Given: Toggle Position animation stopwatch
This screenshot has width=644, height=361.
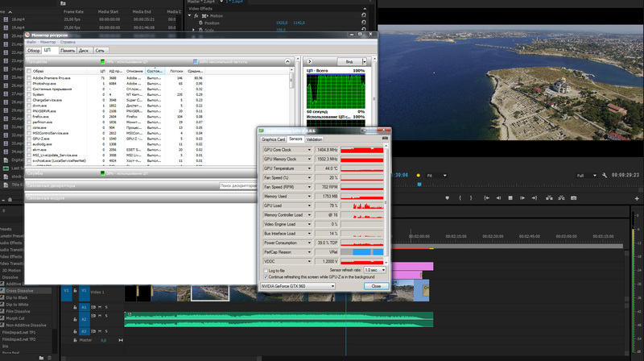Looking at the screenshot, I should [200, 23].
